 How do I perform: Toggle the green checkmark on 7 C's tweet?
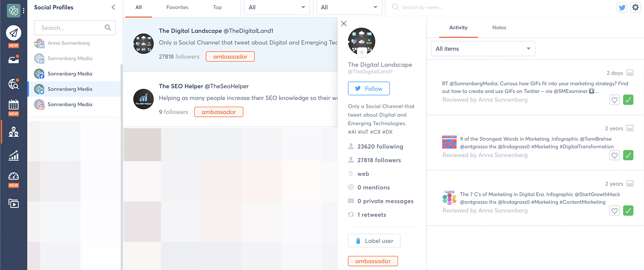tap(628, 211)
